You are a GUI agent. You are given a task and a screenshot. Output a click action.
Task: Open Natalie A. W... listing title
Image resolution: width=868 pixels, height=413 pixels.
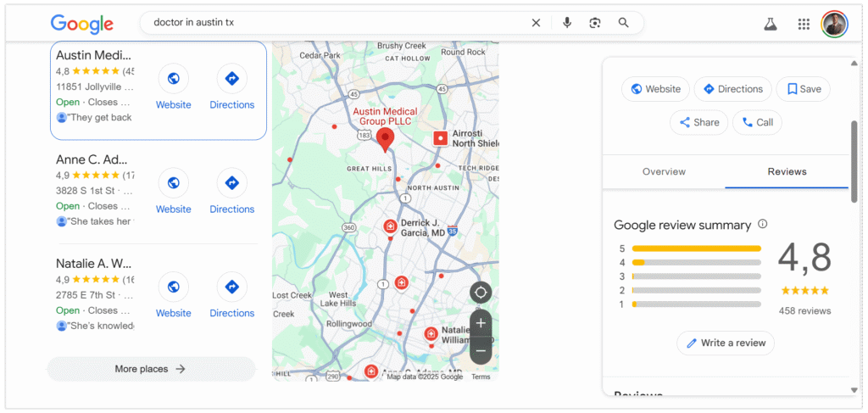(94, 263)
